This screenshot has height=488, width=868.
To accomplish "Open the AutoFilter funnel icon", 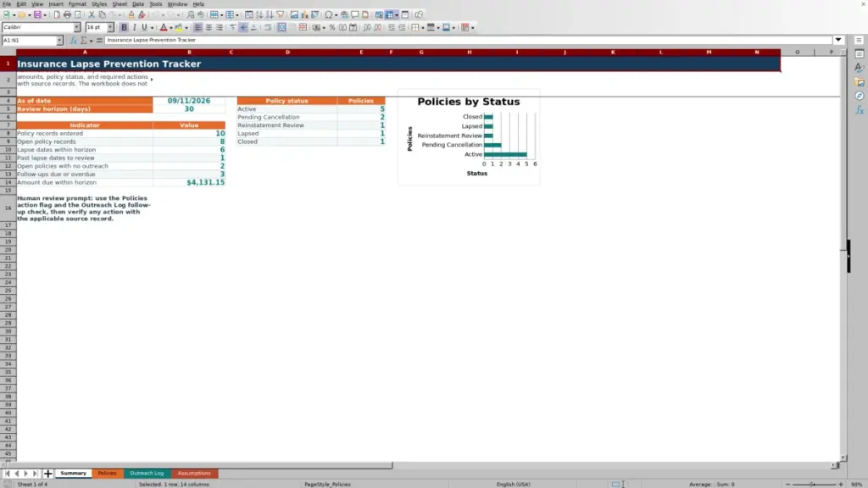I will click(x=281, y=15).
